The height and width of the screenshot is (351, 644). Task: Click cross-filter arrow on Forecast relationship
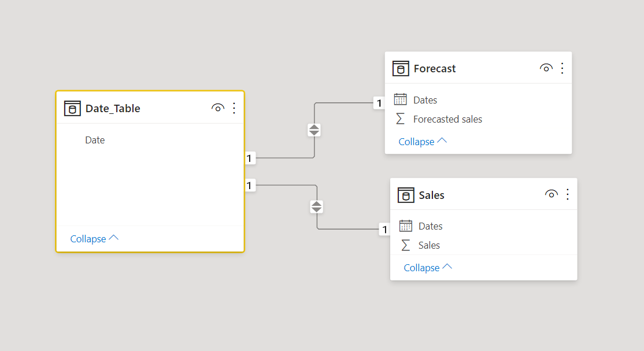click(314, 130)
